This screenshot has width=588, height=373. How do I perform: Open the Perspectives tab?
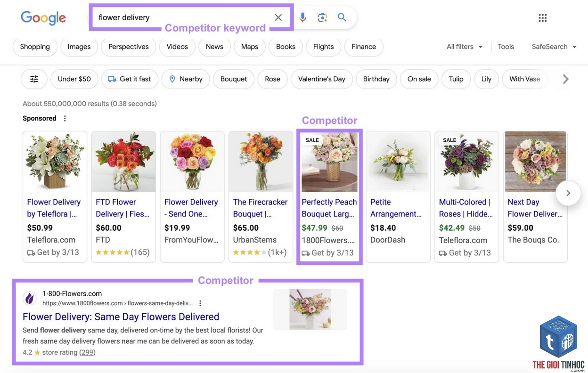129,47
